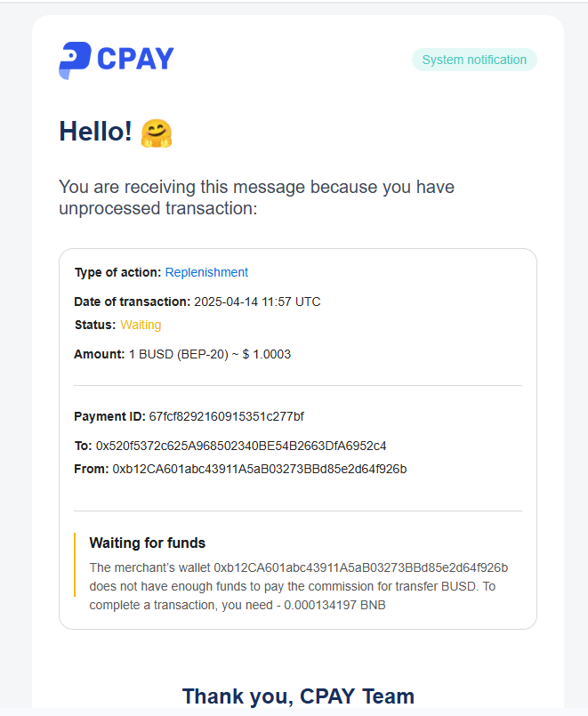Click the 0.000134197 BNB required amount
This screenshot has height=716, width=588.
[x=334, y=605]
